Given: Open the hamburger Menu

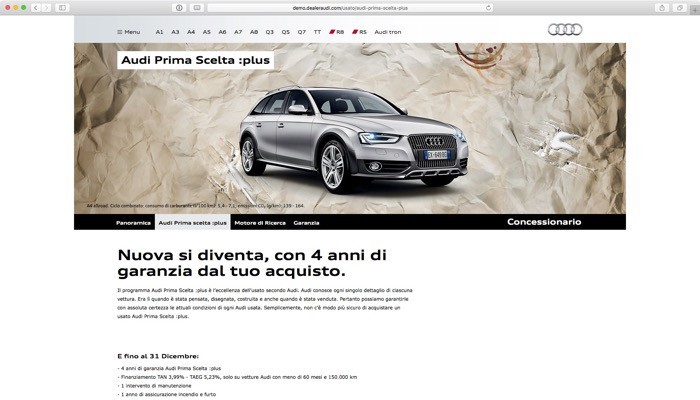Looking at the screenshot, I should pyautogui.click(x=129, y=32).
